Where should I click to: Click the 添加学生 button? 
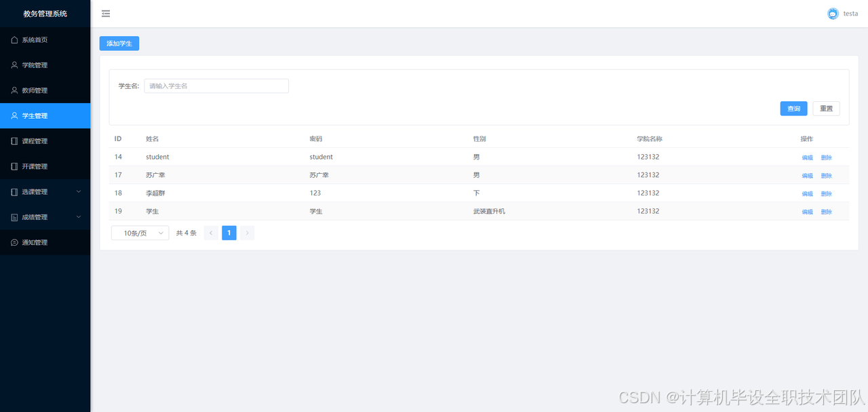(119, 43)
